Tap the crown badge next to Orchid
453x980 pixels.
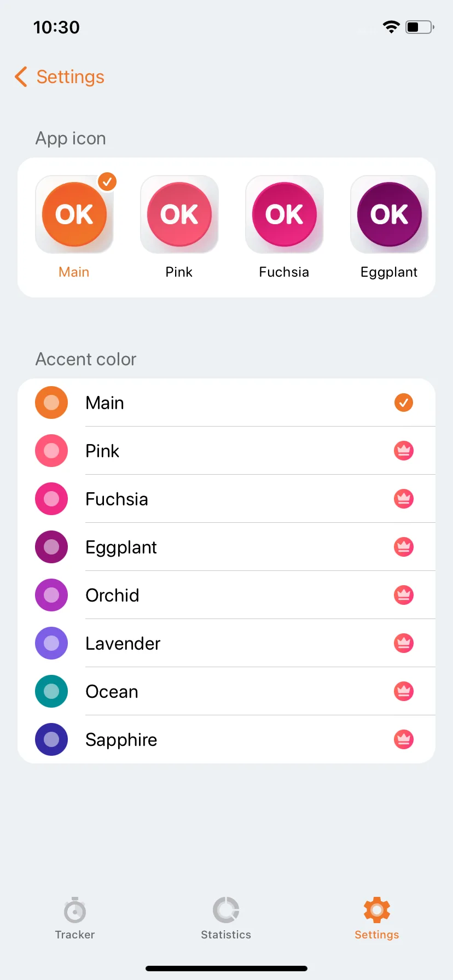pos(404,595)
